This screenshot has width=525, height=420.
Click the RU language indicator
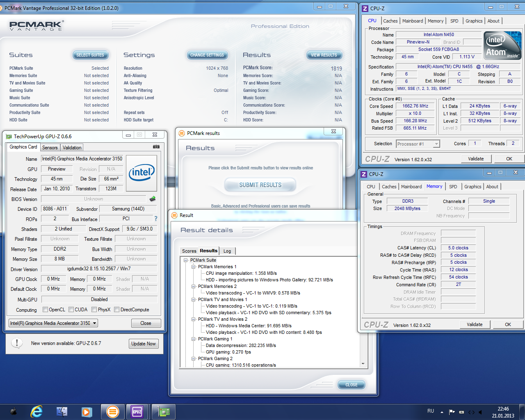coord(431,411)
